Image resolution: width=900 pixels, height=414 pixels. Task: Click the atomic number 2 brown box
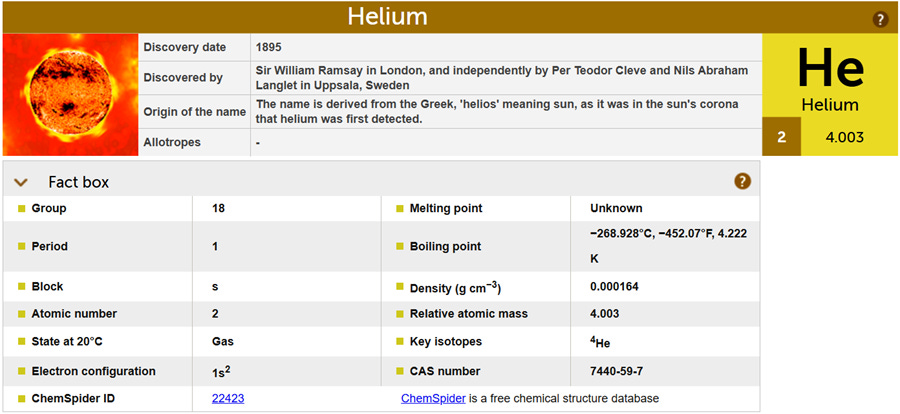click(781, 137)
